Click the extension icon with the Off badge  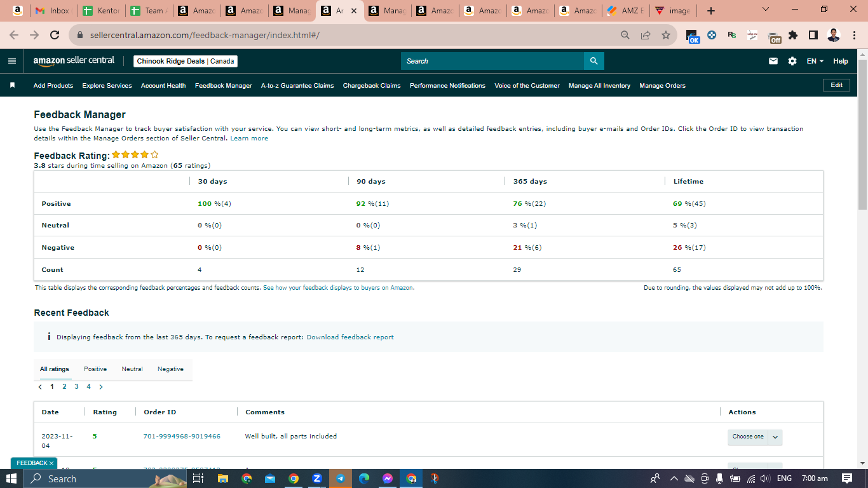774,37
